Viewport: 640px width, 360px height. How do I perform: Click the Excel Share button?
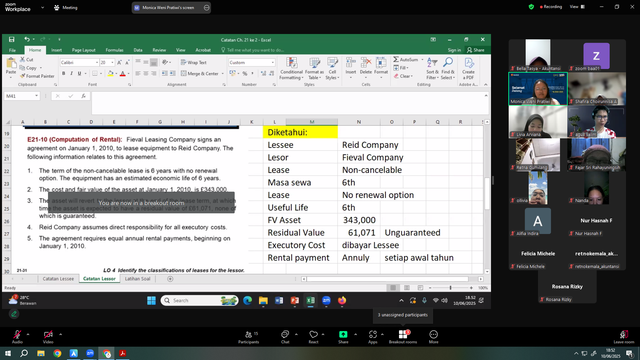476,50
